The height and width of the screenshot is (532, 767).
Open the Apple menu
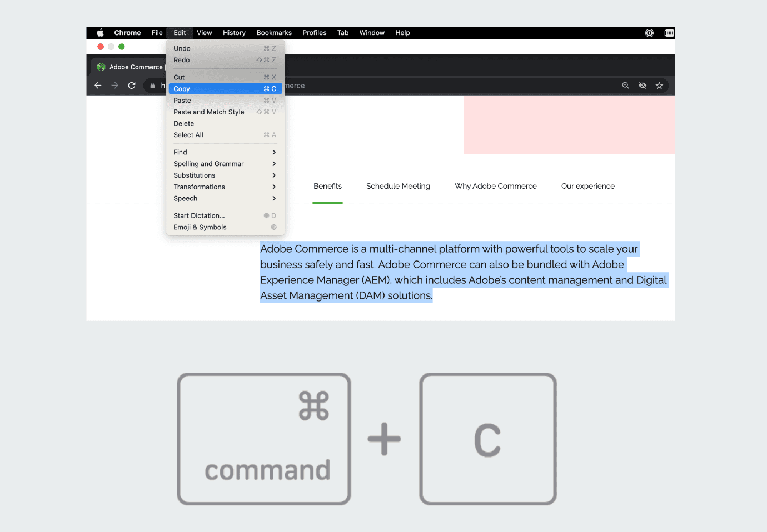click(x=100, y=33)
